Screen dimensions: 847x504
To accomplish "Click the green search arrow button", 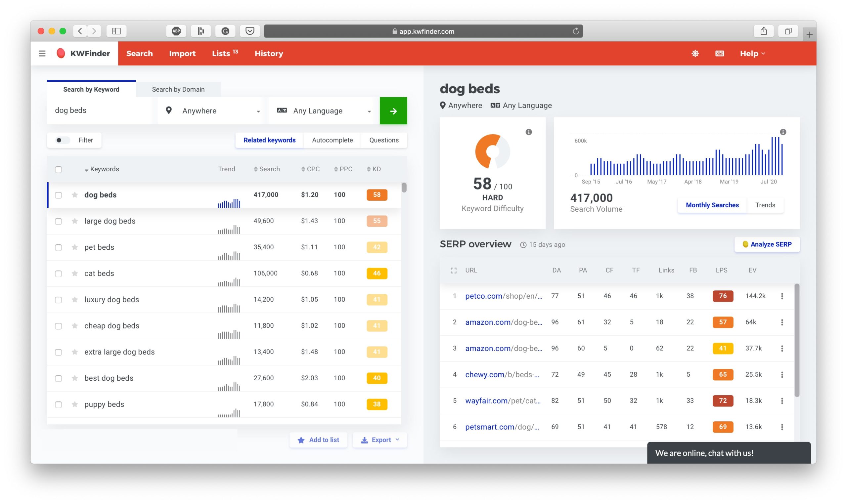I will pos(393,111).
